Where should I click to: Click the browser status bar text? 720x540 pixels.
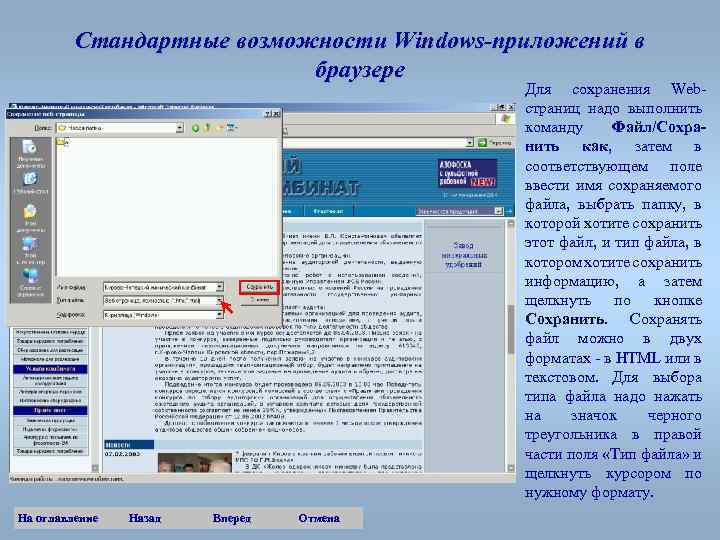pyautogui.click(x=67, y=479)
